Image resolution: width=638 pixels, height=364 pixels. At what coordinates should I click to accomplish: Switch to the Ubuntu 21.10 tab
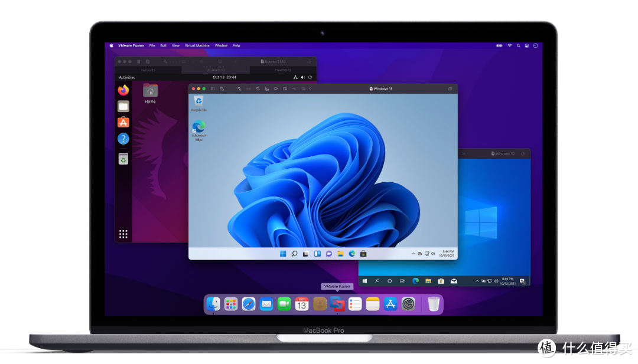pos(216,70)
